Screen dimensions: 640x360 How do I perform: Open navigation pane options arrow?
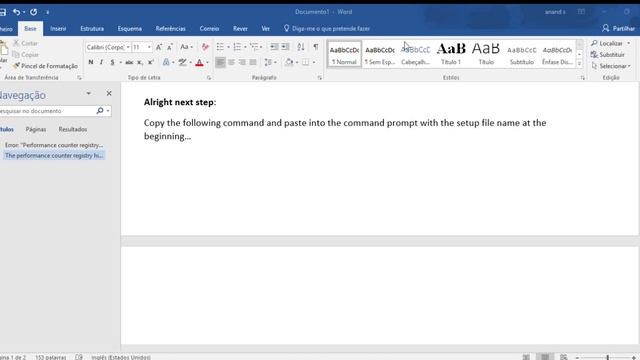(x=89, y=93)
